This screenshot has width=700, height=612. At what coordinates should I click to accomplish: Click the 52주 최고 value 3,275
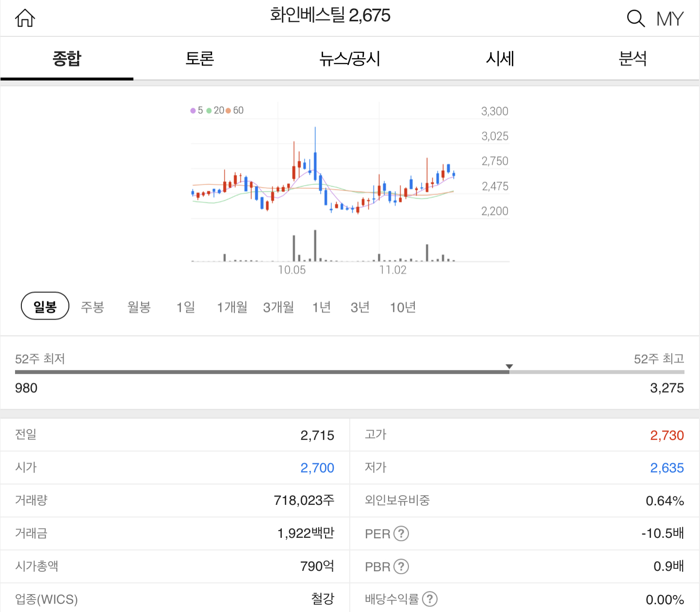pos(667,388)
